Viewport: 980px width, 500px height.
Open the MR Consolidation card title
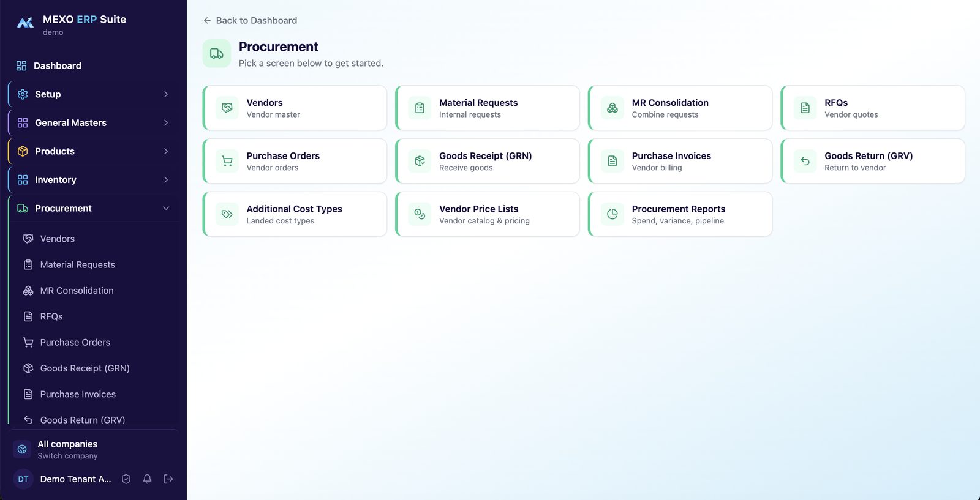670,103
